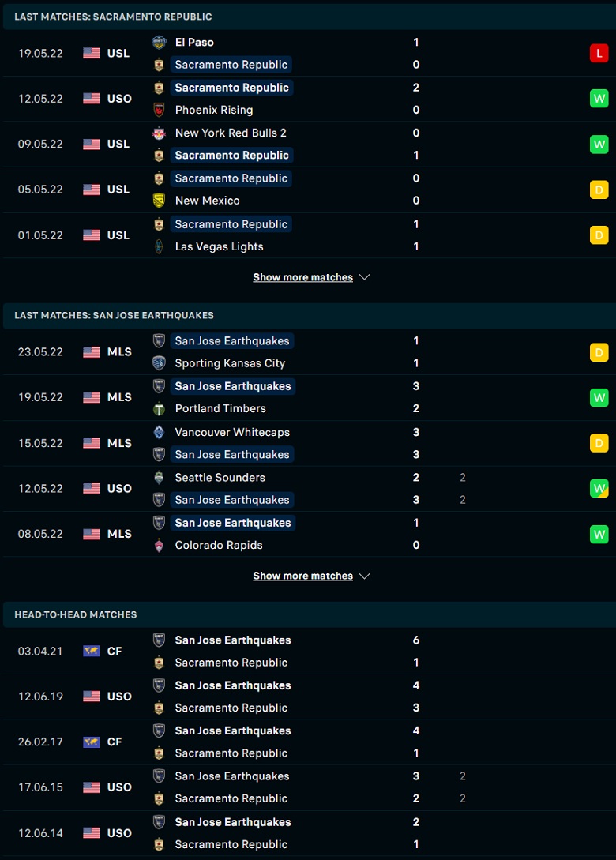
Task: Click USO competition label on 12.05.22 Phoenix Rising row
Action: pyautogui.click(x=119, y=99)
